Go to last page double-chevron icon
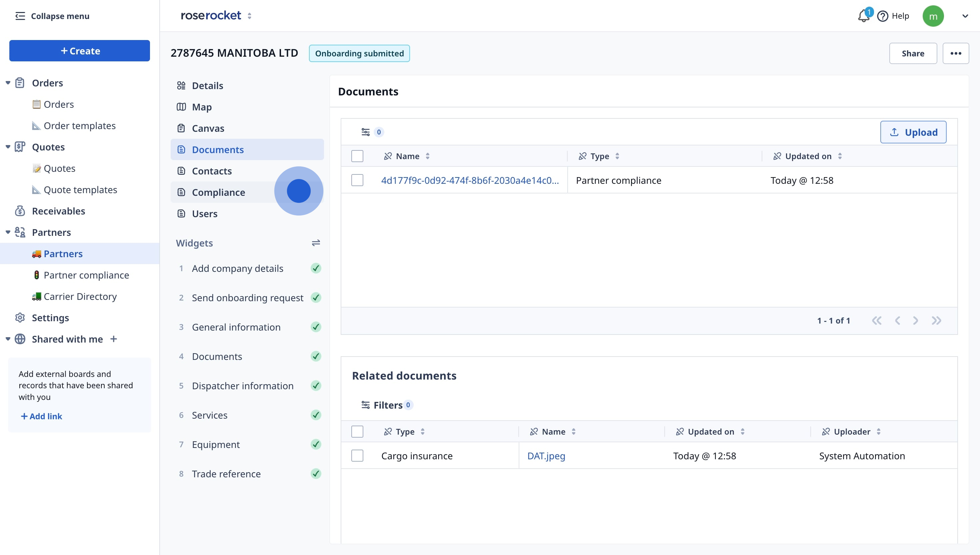 (936, 321)
